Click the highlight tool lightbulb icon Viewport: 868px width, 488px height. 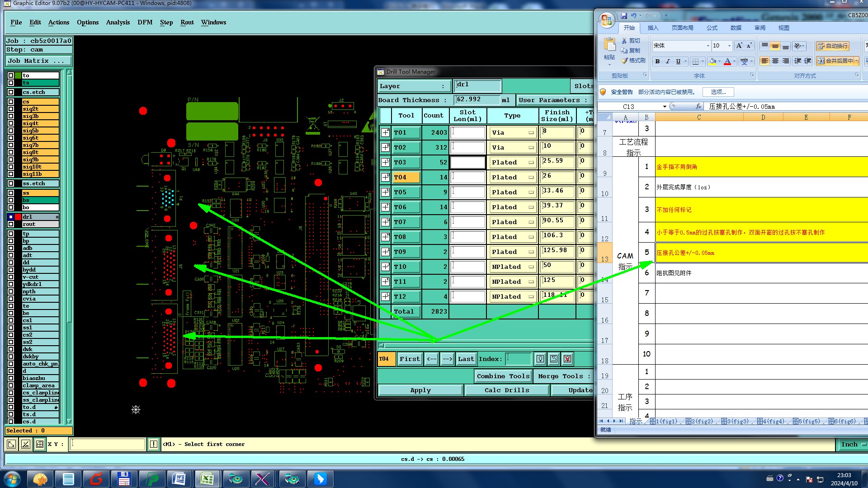(540, 359)
